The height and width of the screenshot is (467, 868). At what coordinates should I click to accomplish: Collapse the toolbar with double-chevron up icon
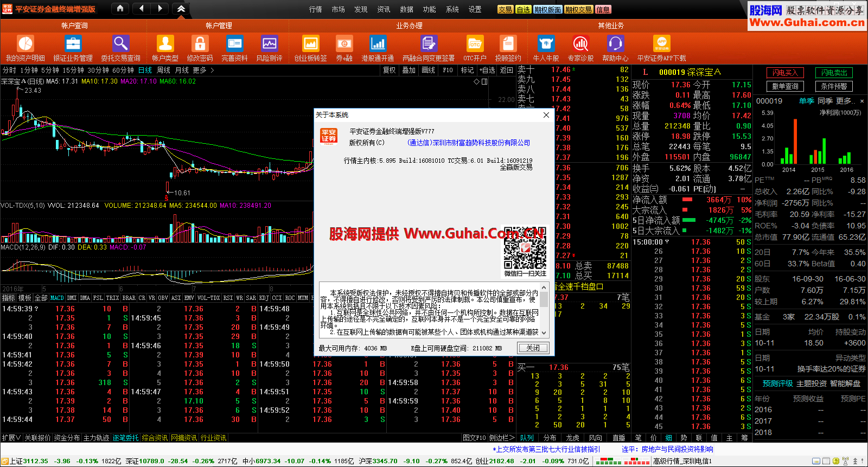coord(181,9)
